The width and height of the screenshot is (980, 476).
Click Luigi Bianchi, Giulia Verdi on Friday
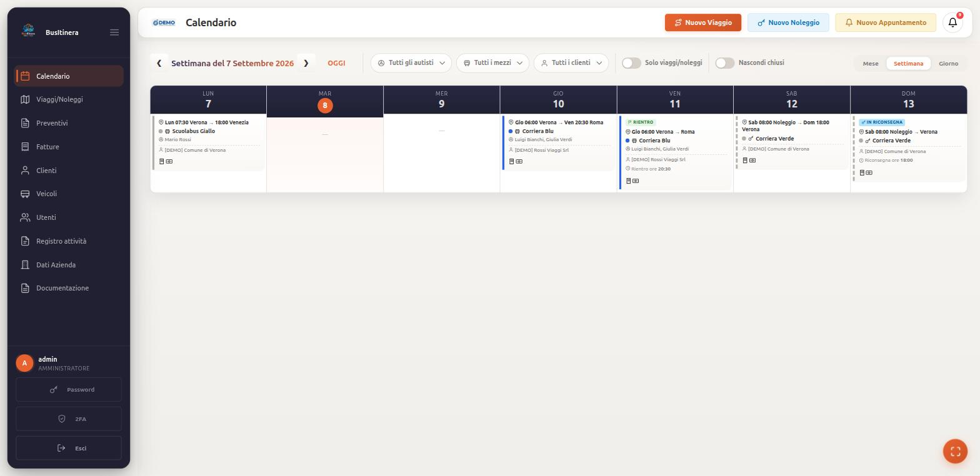click(x=660, y=149)
